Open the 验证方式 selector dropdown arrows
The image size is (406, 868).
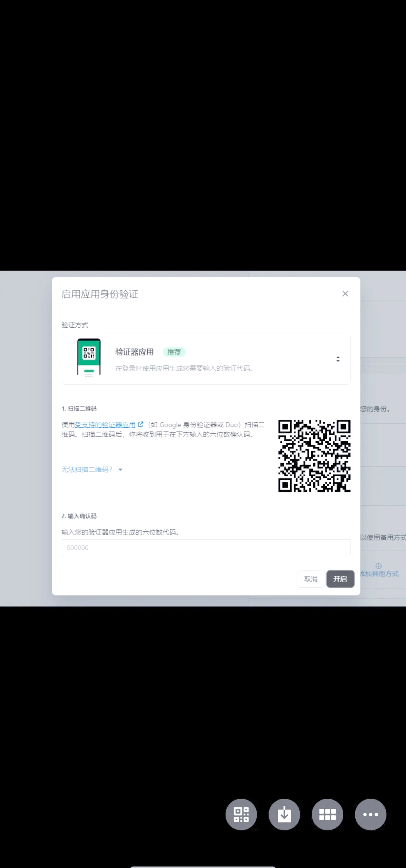[338, 359]
